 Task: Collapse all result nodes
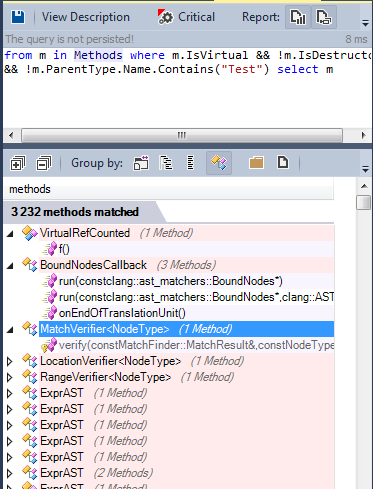pos(44,163)
